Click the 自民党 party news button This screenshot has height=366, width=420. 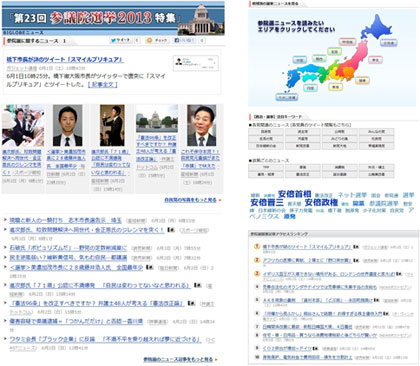coord(266,132)
